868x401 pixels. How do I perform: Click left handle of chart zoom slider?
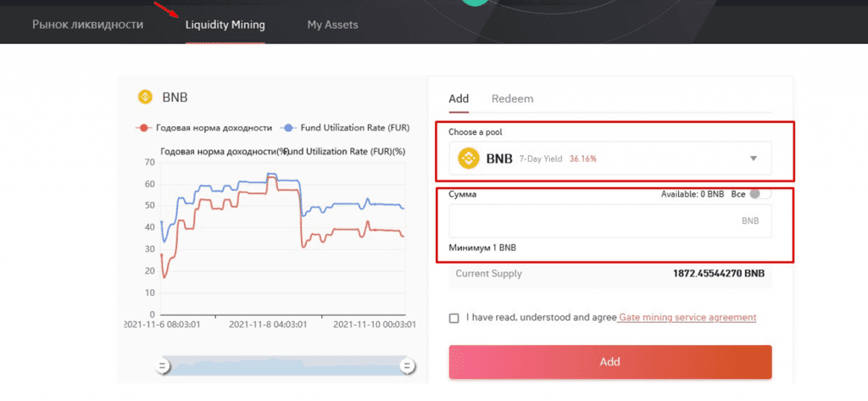[x=162, y=365]
